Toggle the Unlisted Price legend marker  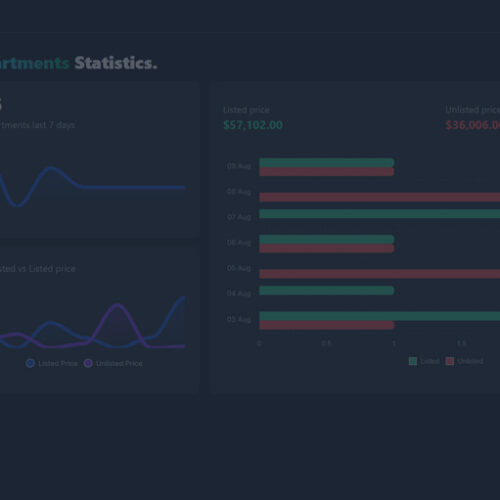pyautogui.click(x=88, y=363)
